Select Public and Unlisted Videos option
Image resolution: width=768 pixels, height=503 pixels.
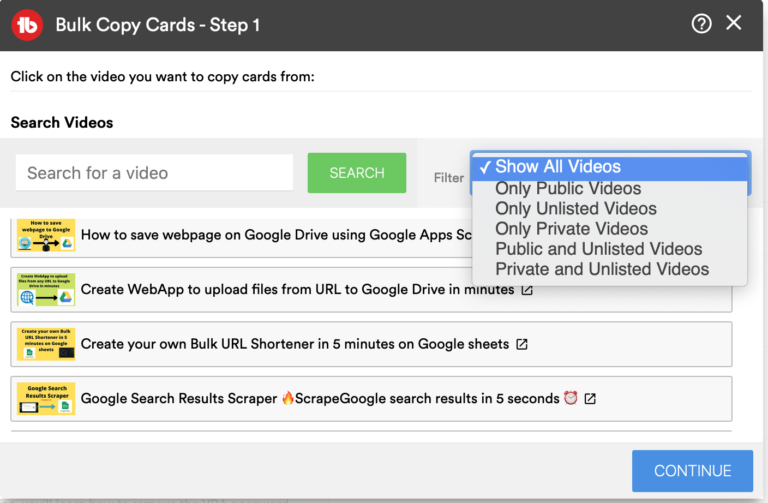pyautogui.click(x=610, y=249)
